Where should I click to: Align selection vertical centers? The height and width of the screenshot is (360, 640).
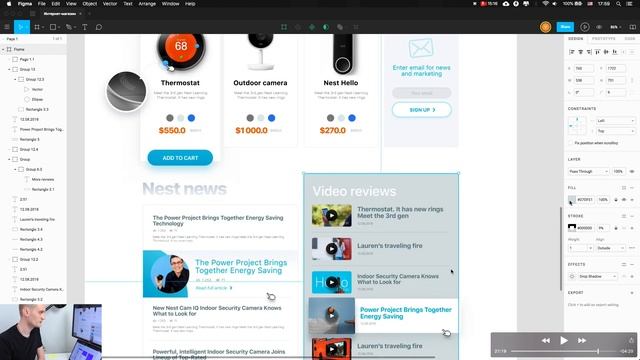[x=606, y=52]
